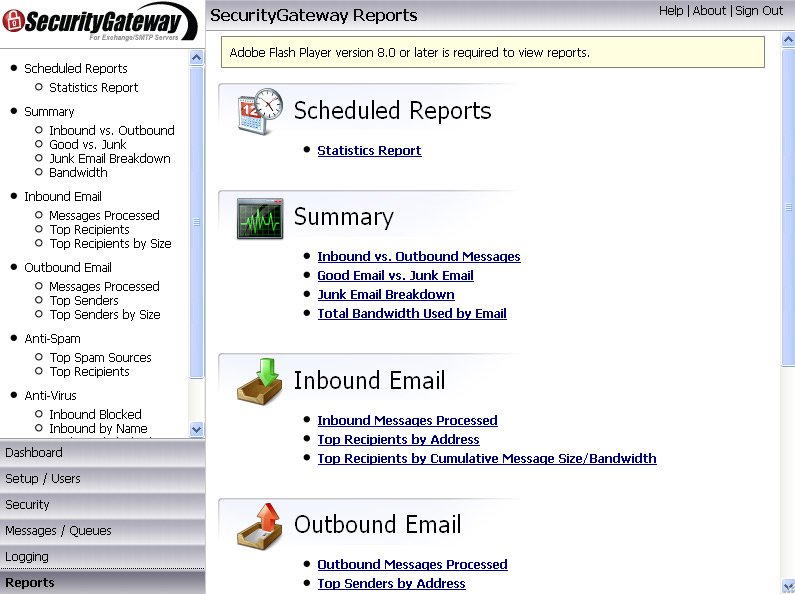Select Top Senders in sidebar
This screenshot has width=795, height=594.
click(84, 301)
